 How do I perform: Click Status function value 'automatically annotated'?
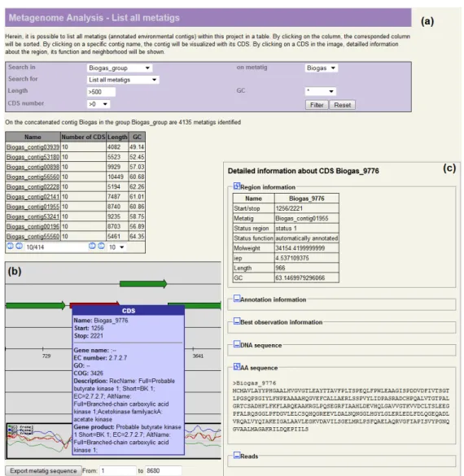306,238
